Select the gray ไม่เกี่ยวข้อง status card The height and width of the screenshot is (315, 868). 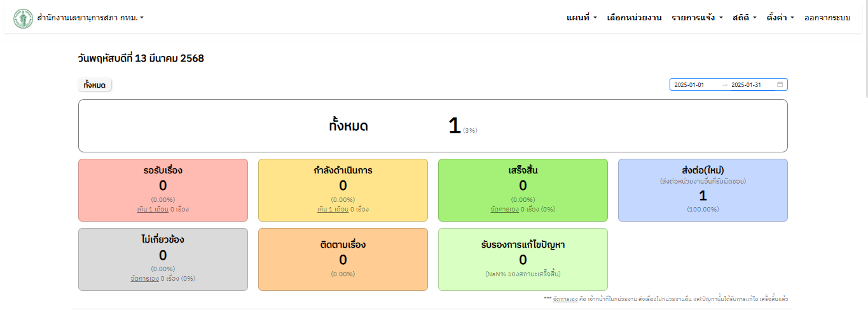point(163,259)
